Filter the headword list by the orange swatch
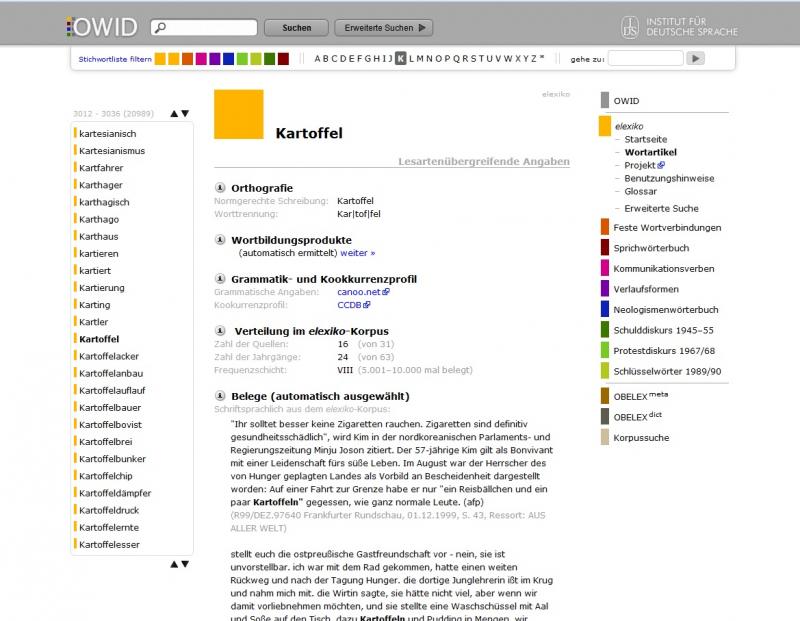 pos(187,59)
